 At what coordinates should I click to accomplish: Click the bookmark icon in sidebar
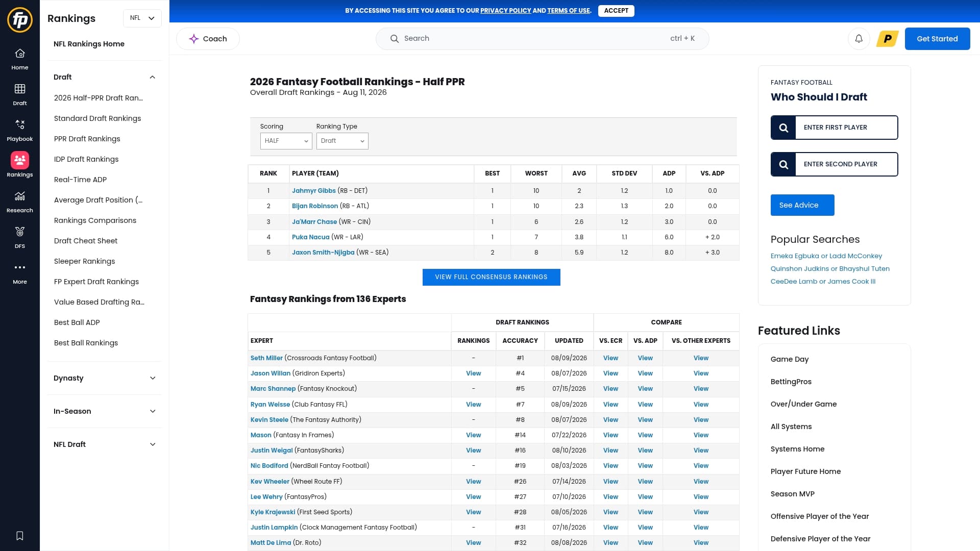20,536
